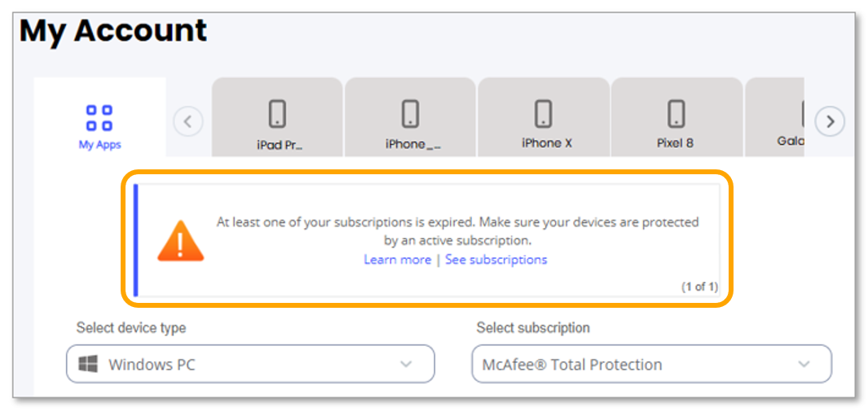This screenshot has height=412, width=868.
Task: Click the Windows logo in device type
Action: coord(89,365)
